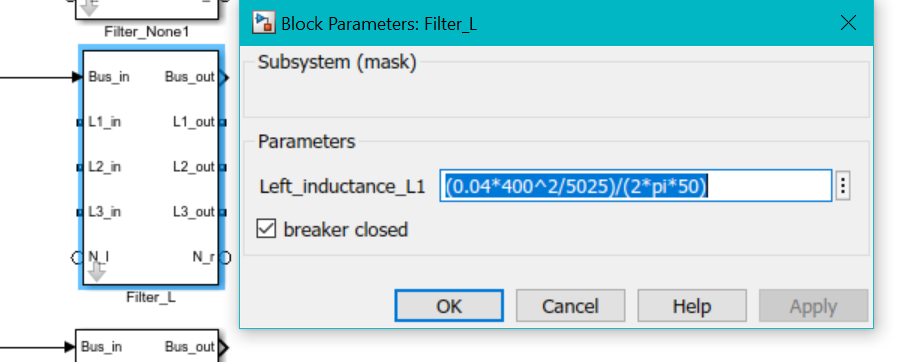Click the Cancel button

pos(570,306)
